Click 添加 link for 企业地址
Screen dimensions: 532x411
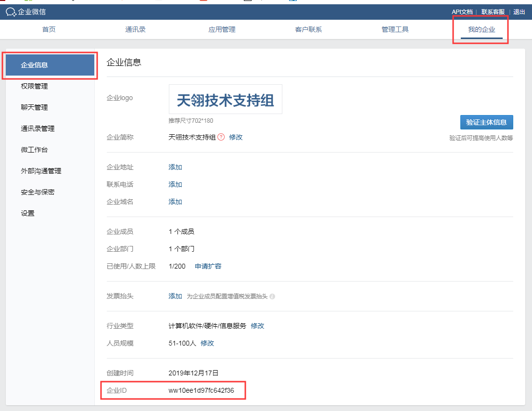pyautogui.click(x=175, y=167)
